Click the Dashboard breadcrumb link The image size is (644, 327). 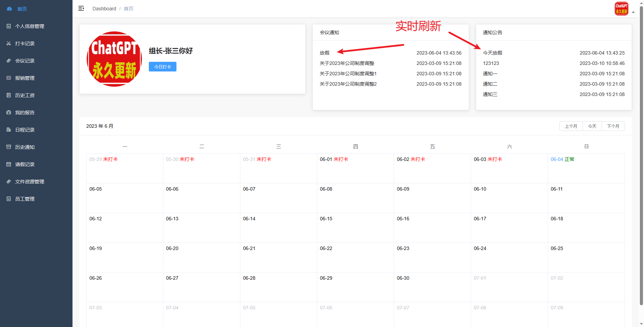[x=104, y=9]
